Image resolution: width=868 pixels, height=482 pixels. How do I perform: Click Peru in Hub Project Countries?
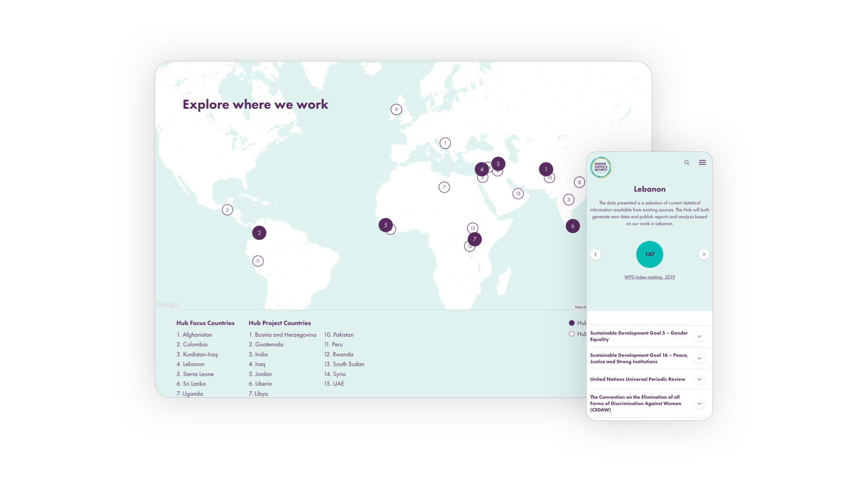click(x=333, y=345)
